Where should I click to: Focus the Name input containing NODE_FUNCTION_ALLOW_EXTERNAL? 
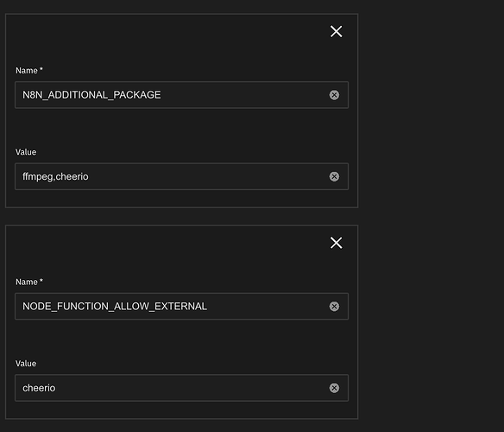tap(181, 306)
